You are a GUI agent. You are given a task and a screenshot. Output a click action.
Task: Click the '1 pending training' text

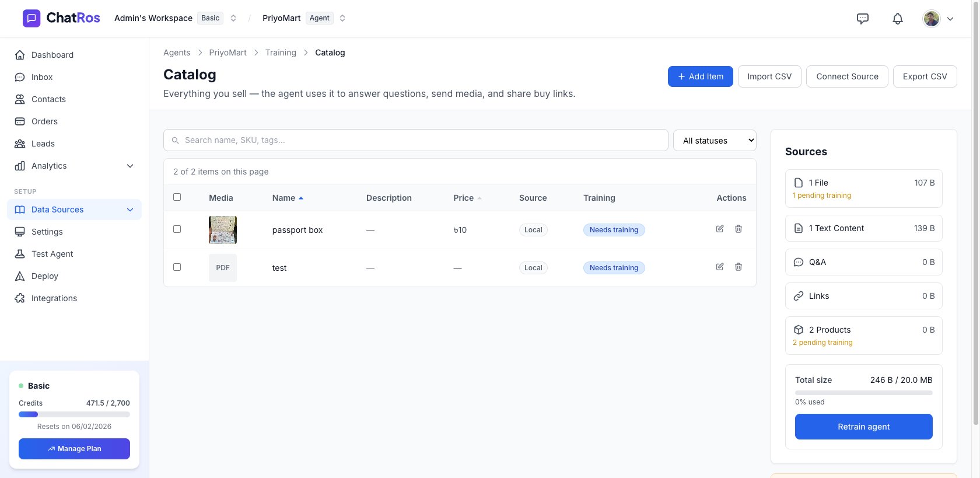coord(822,196)
